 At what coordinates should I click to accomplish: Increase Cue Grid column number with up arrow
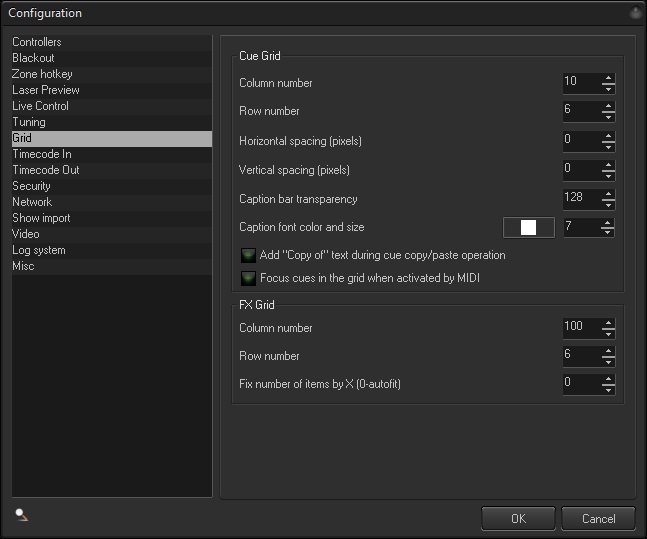point(608,78)
